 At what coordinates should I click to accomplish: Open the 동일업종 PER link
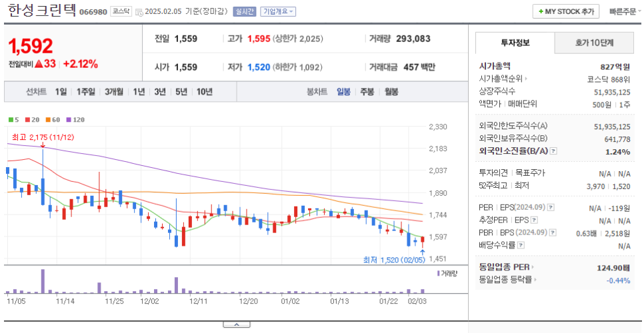507,267
